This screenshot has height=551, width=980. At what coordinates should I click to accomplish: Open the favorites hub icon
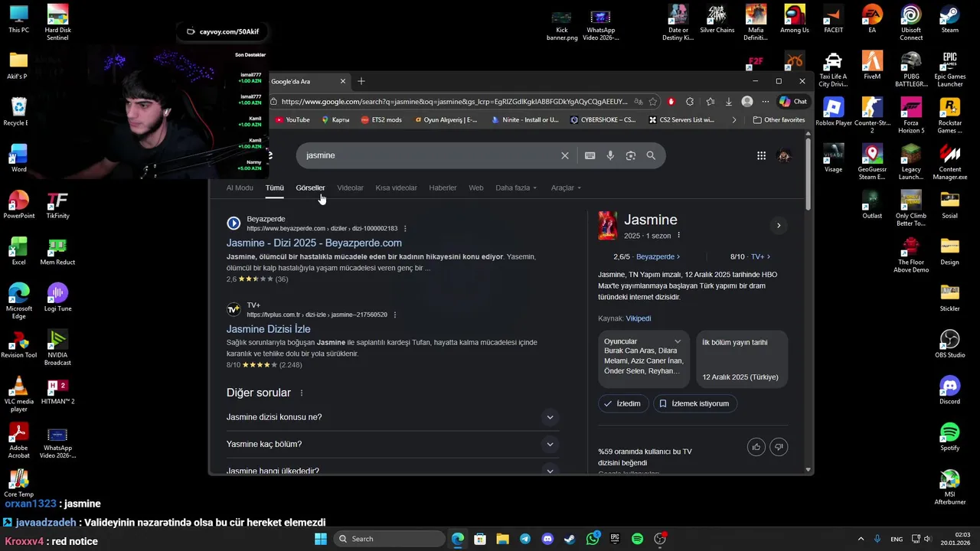[710, 101]
